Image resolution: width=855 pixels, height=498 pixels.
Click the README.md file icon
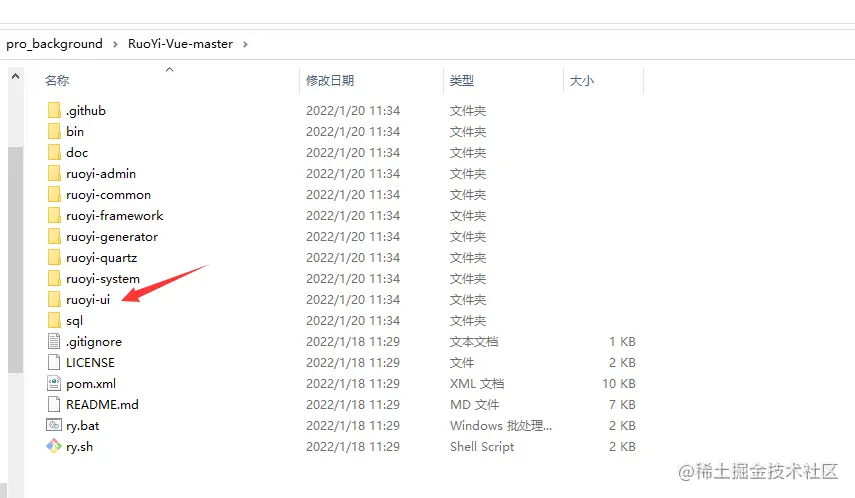(x=54, y=404)
